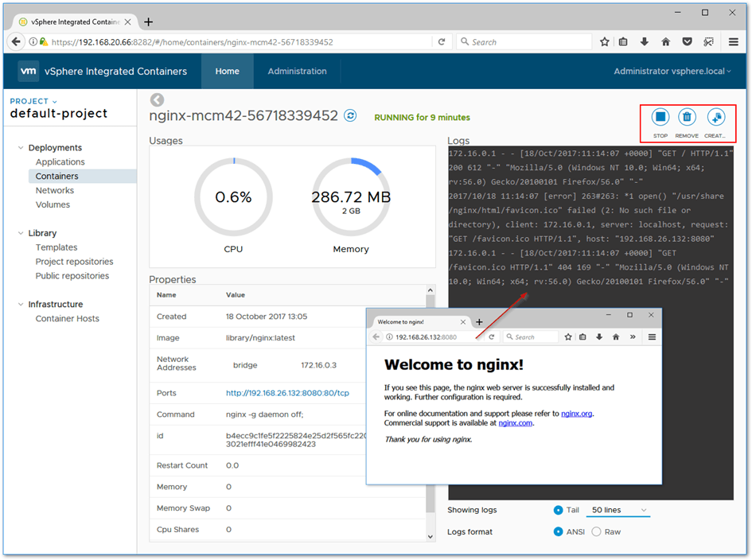This screenshot has height=560, width=752.
Task: Open Applications in sidebar
Action: 60,161
